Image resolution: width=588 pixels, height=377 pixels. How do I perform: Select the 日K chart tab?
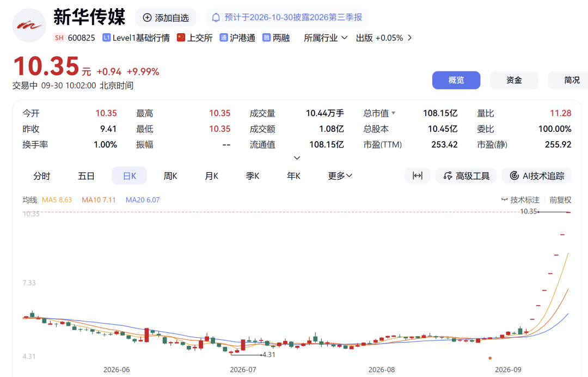point(130,176)
